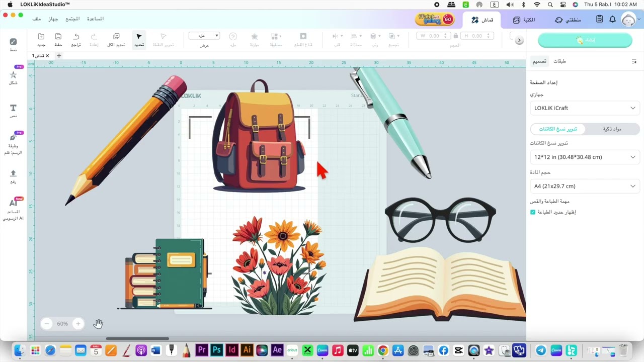Click the Wi-Fi icon in menu bar

537,5
